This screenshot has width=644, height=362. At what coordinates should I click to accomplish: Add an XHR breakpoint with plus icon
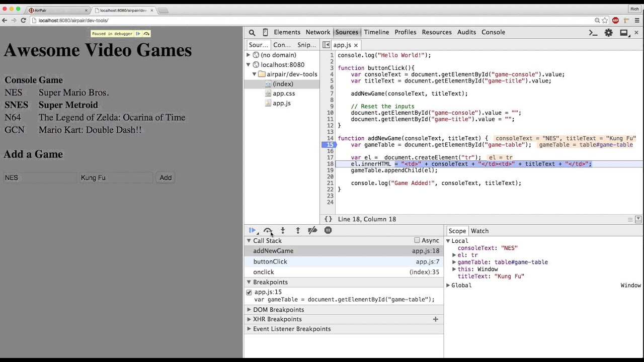click(x=436, y=319)
